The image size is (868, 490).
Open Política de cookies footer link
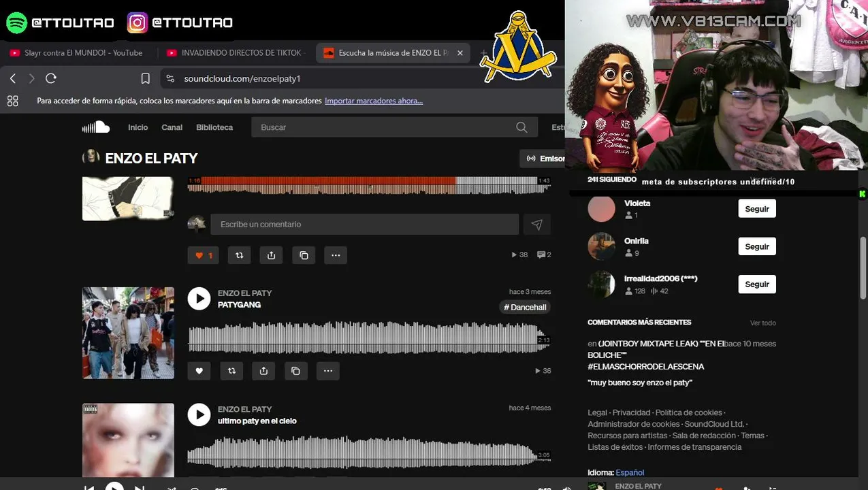[x=689, y=412]
